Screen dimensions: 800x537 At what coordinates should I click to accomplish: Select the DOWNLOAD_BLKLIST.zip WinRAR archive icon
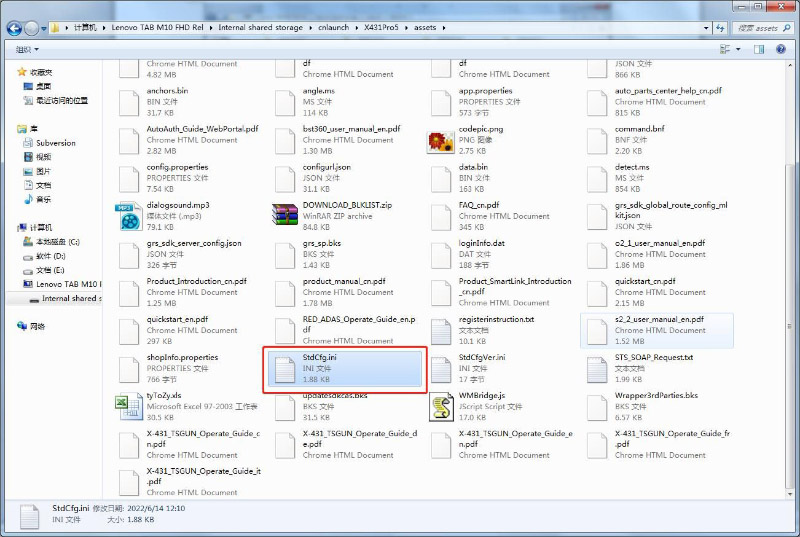(x=285, y=215)
